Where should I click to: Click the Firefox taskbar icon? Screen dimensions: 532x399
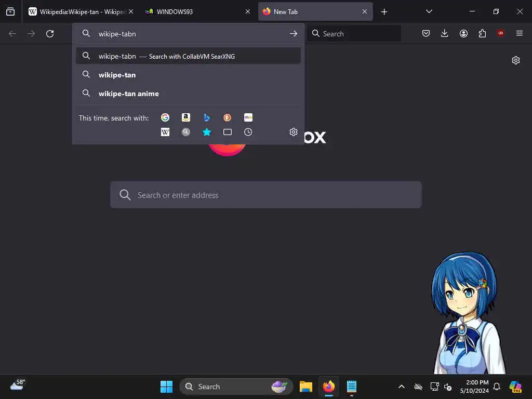(x=328, y=387)
